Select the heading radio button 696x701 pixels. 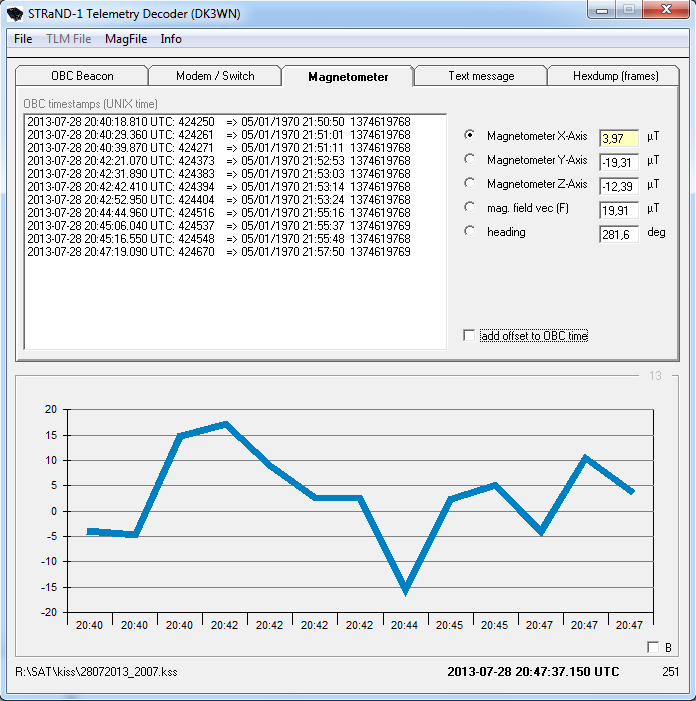click(x=471, y=232)
